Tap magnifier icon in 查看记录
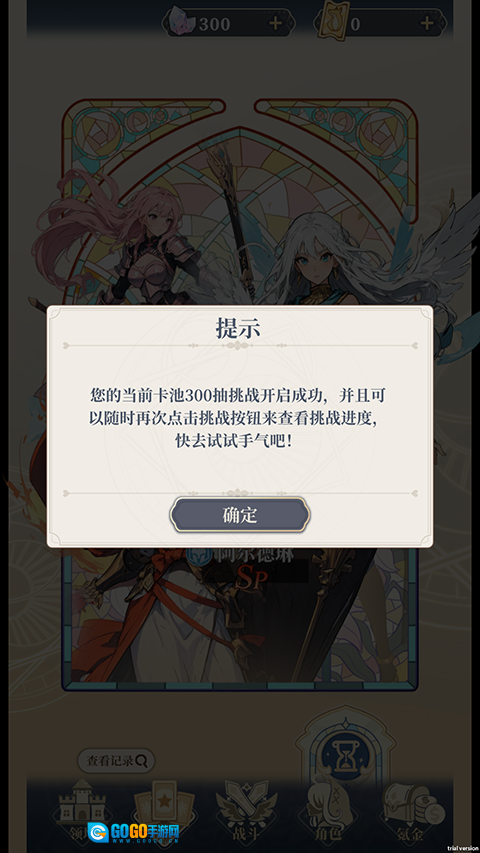The height and width of the screenshot is (853, 480). click(141, 761)
